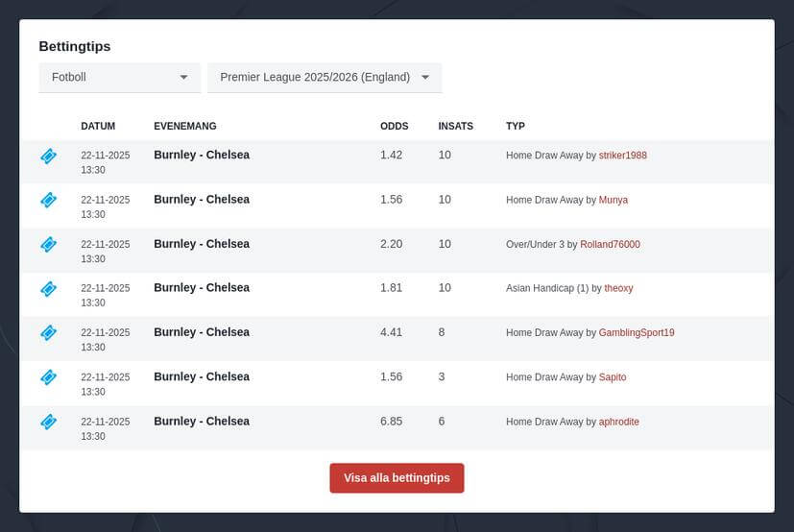794x532 pixels.
Task: Click the ticket icon for GamblingSport19's tip
Action: [48, 332]
